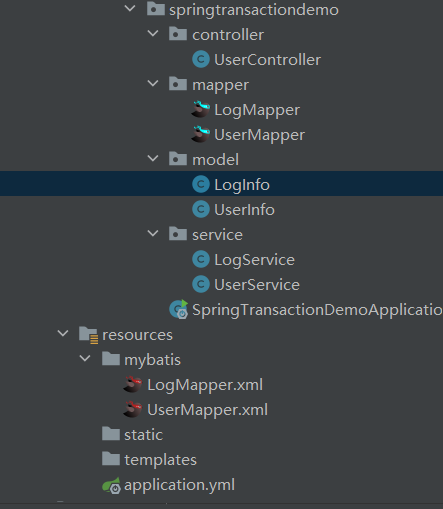This screenshot has height=509, width=443.
Task: Open UserMapper.xml file
Action: point(207,410)
